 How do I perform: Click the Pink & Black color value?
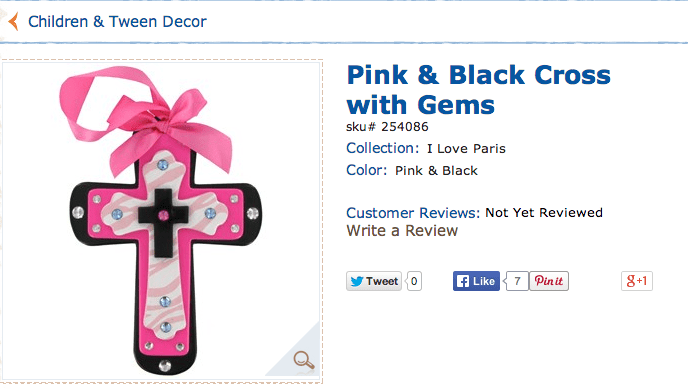(x=436, y=171)
